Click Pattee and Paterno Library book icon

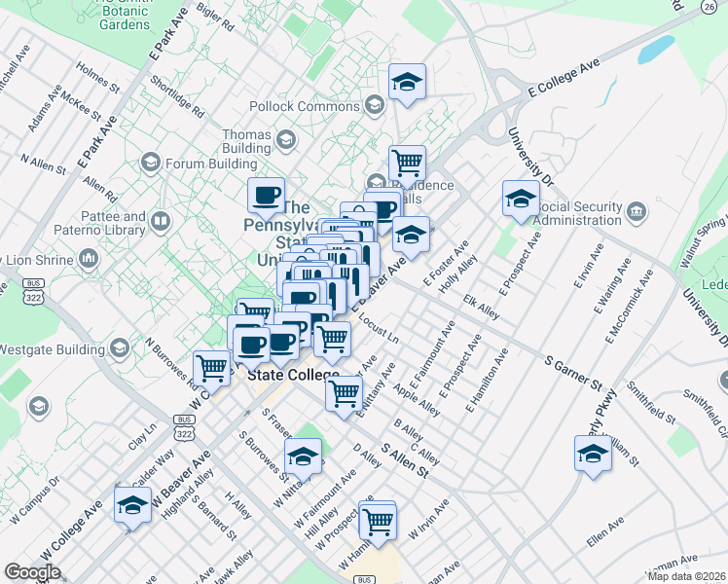161,223
